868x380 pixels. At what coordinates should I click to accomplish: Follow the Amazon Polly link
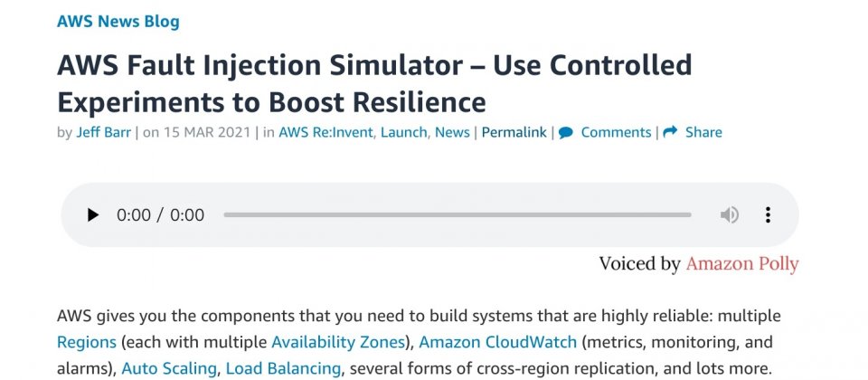point(742,264)
